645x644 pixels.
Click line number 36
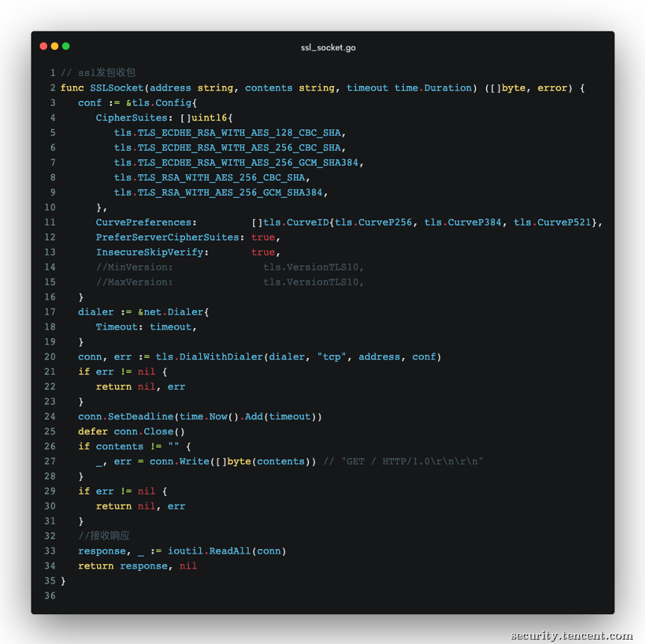click(x=50, y=596)
